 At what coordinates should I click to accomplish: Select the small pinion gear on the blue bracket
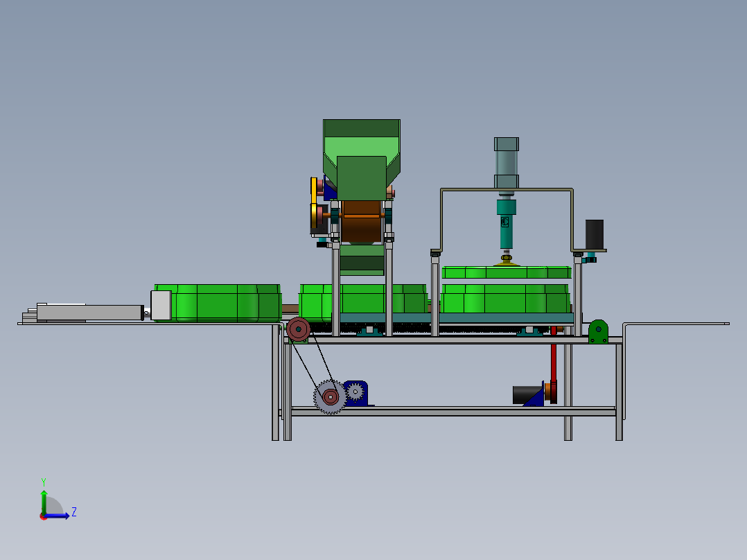(x=355, y=392)
